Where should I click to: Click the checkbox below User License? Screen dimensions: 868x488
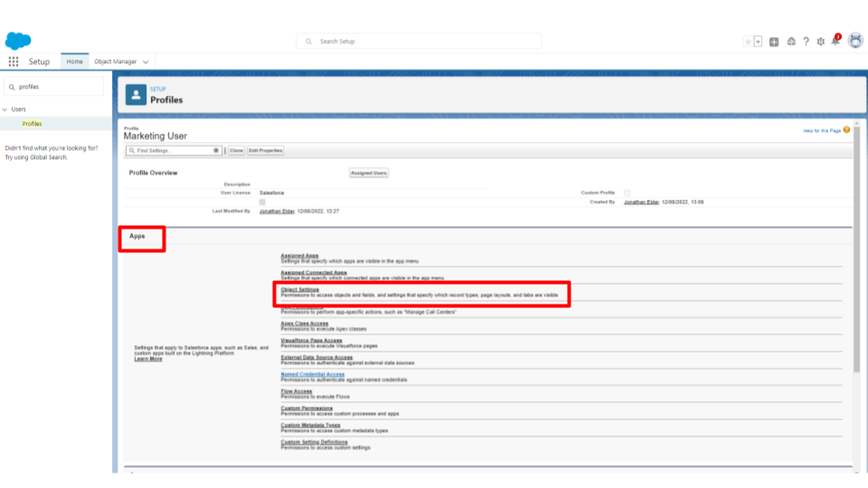[x=262, y=202]
